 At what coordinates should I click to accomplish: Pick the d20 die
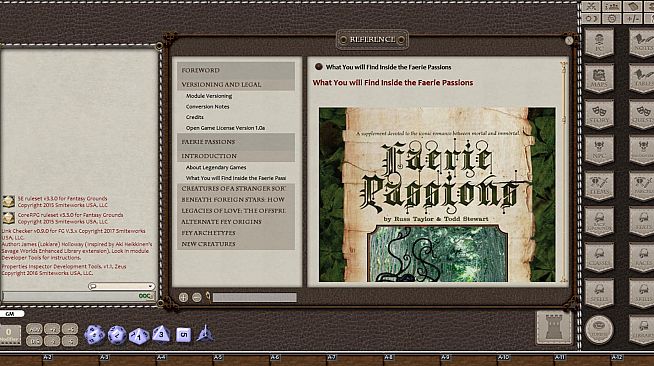pos(95,335)
